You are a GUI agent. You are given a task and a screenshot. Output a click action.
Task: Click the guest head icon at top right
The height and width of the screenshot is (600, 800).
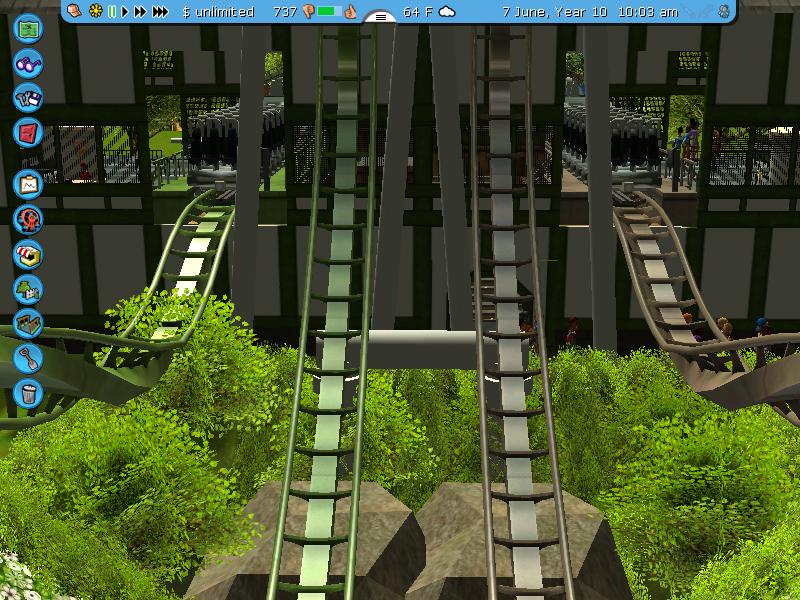(724, 11)
